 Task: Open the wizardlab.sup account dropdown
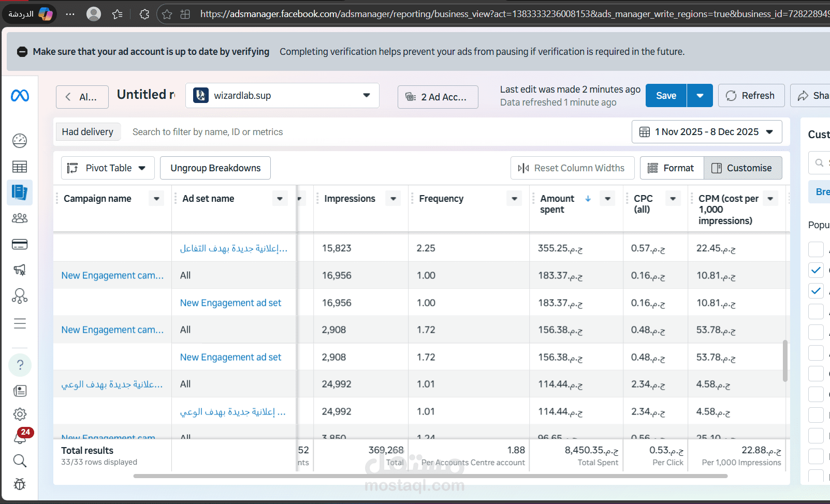[x=282, y=95]
